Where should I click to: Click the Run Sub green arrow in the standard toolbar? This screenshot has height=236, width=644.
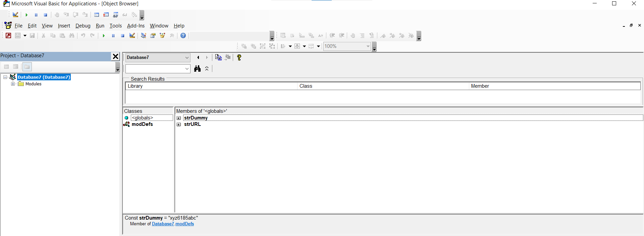(x=104, y=35)
